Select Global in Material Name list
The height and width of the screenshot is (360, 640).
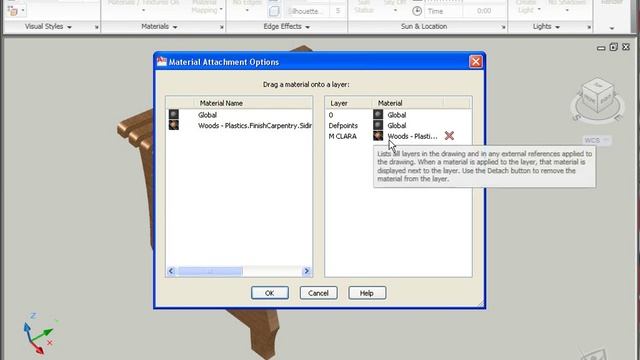click(x=207, y=115)
